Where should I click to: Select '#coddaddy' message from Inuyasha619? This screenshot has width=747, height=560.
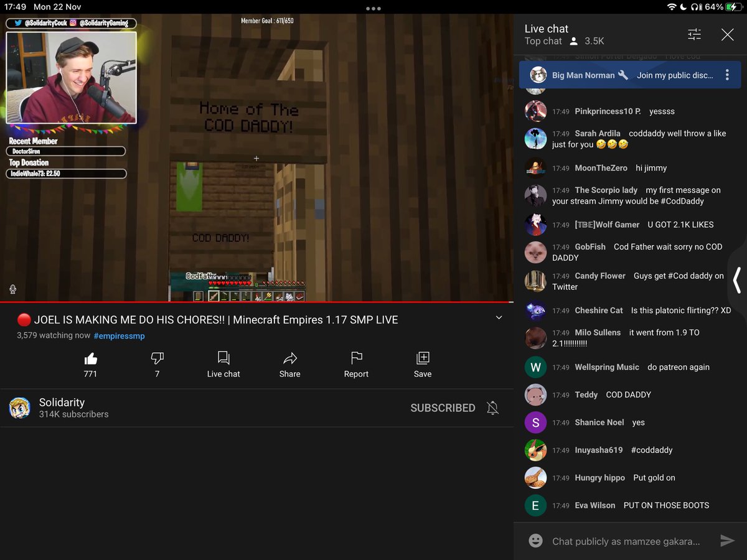[x=652, y=450]
